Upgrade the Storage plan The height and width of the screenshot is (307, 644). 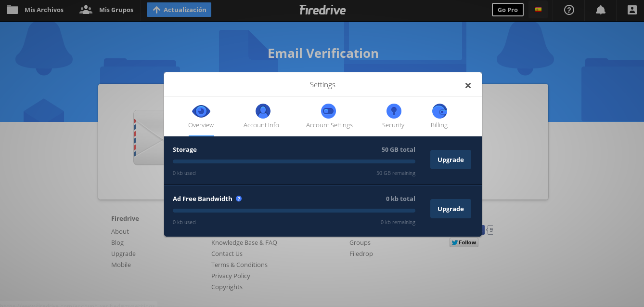click(x=451, y=160)
